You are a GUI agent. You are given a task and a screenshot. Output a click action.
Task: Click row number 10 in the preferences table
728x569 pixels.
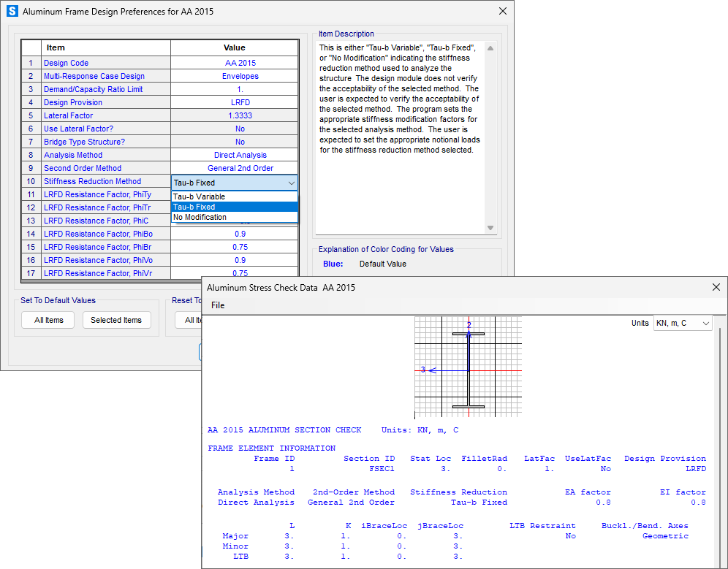pyautogui.click(x=31, y=181)
